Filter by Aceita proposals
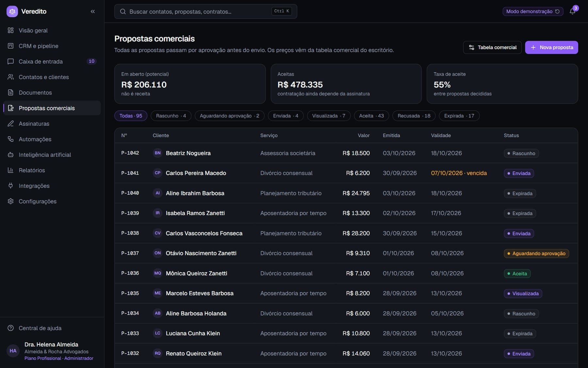The height and width of the screenshot is (368, 588). [371, 116]
